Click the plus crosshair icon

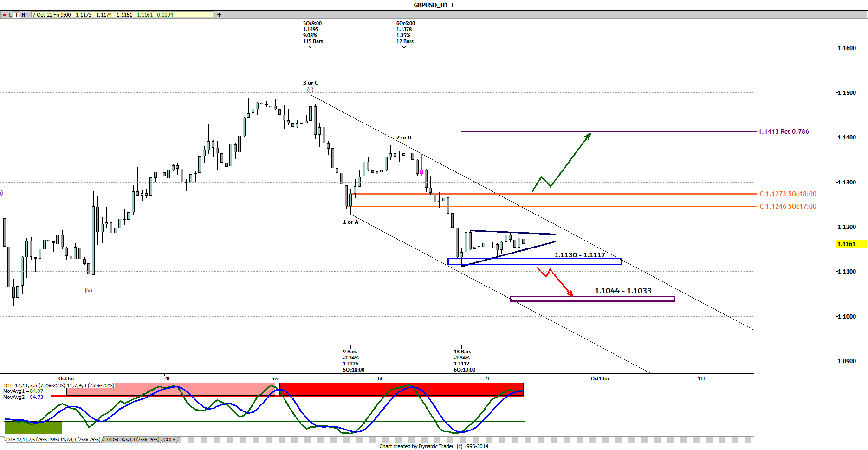(219, 15)
